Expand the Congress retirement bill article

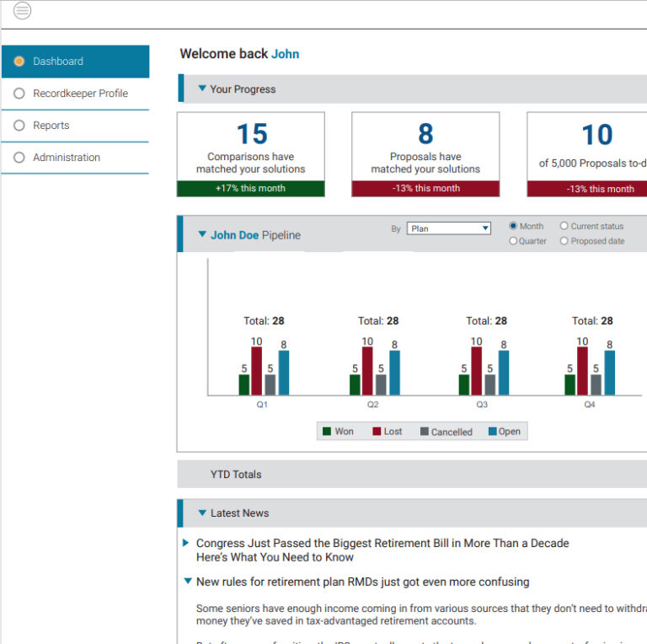click(186, 543)
